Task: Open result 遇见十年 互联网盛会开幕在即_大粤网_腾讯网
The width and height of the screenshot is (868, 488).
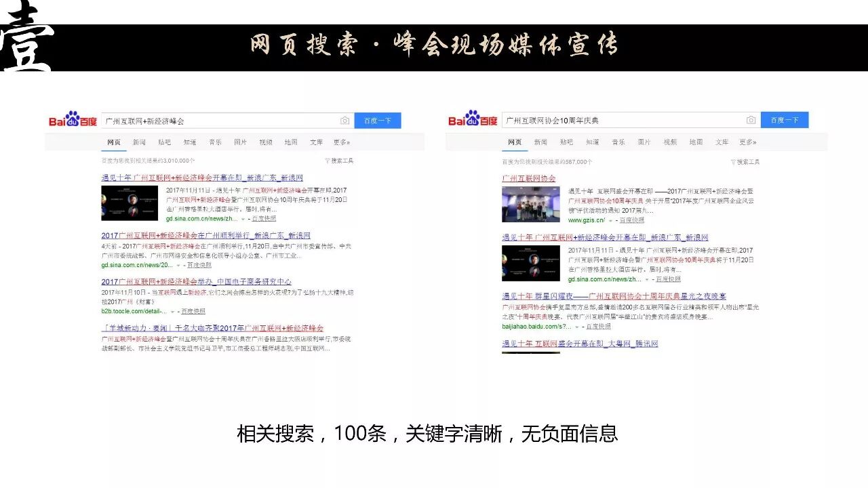Action: coord(580,344)
